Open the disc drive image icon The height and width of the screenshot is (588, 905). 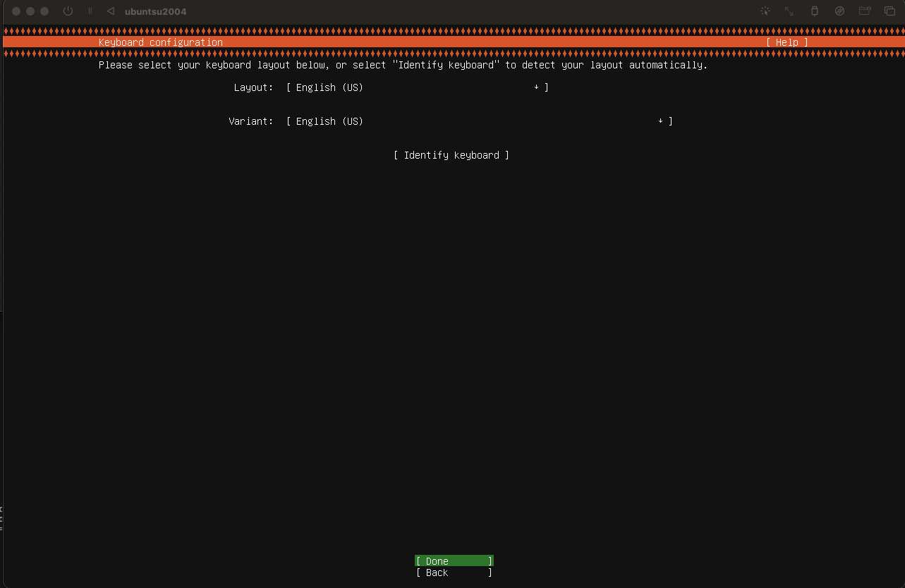[x=839, y=11]
